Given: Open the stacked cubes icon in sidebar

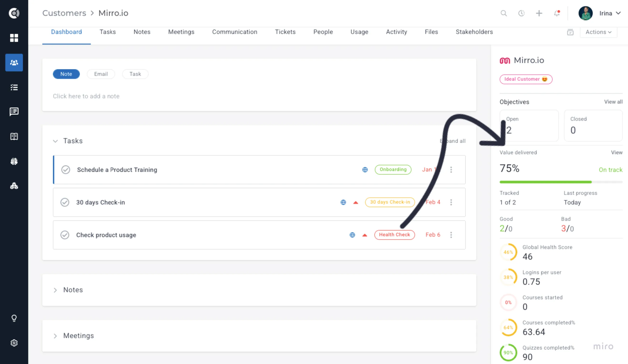Looking at the screenshot, I should pos(14,186).
